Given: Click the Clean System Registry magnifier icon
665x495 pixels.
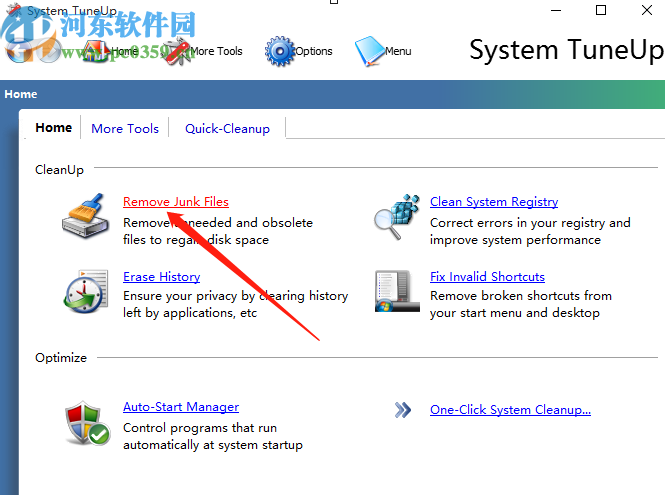Looking at the screenshot, I should [397, 216].
